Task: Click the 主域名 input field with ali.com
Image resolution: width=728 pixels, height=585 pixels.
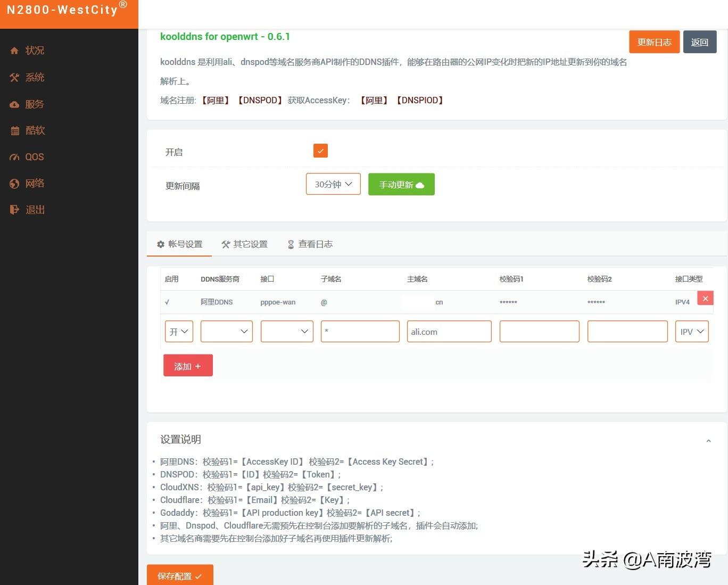Action: (x=449, y=332)
